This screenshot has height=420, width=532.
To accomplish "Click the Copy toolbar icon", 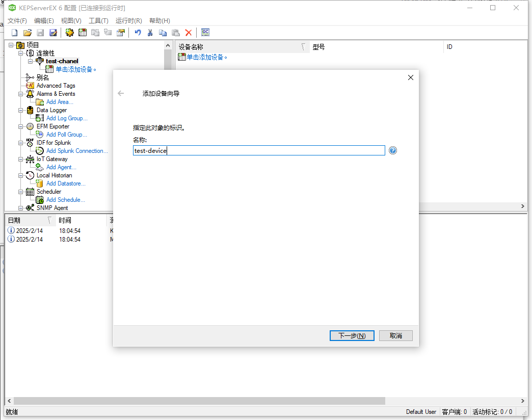I will click(x=163, y=33).
